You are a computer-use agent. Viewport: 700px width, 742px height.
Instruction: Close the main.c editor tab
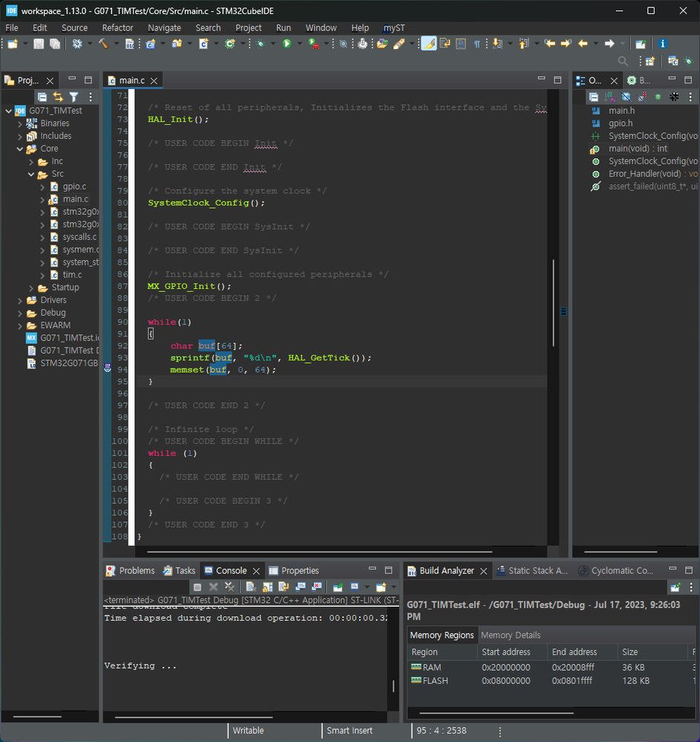tap(154, 81)
